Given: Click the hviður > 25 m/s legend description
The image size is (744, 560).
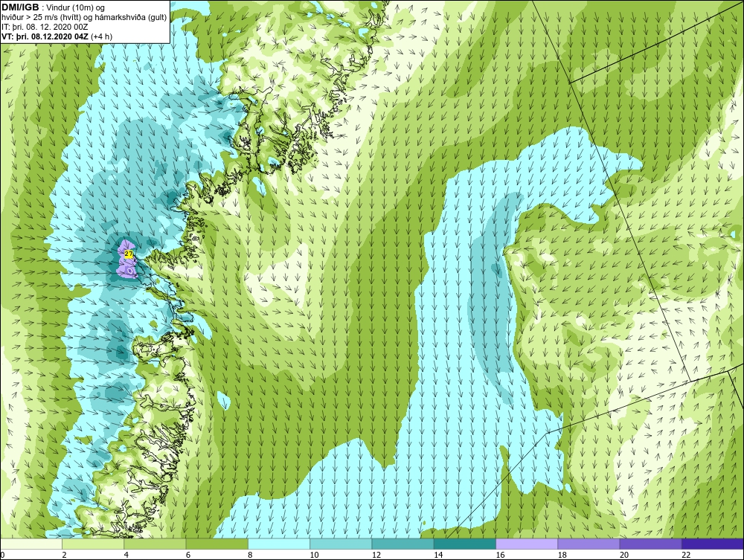Looking at the screenshot, I should [84, 17].
